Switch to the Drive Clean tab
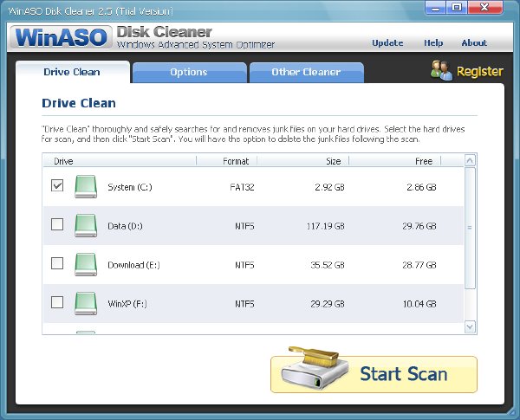The image size is (520, 420). (72, 72)
